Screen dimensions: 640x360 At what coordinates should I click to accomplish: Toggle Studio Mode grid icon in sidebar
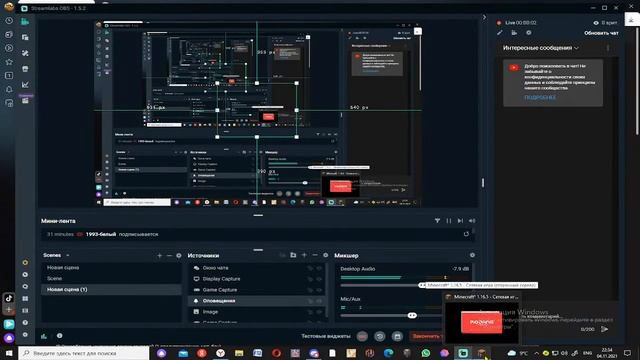[25, 298]
